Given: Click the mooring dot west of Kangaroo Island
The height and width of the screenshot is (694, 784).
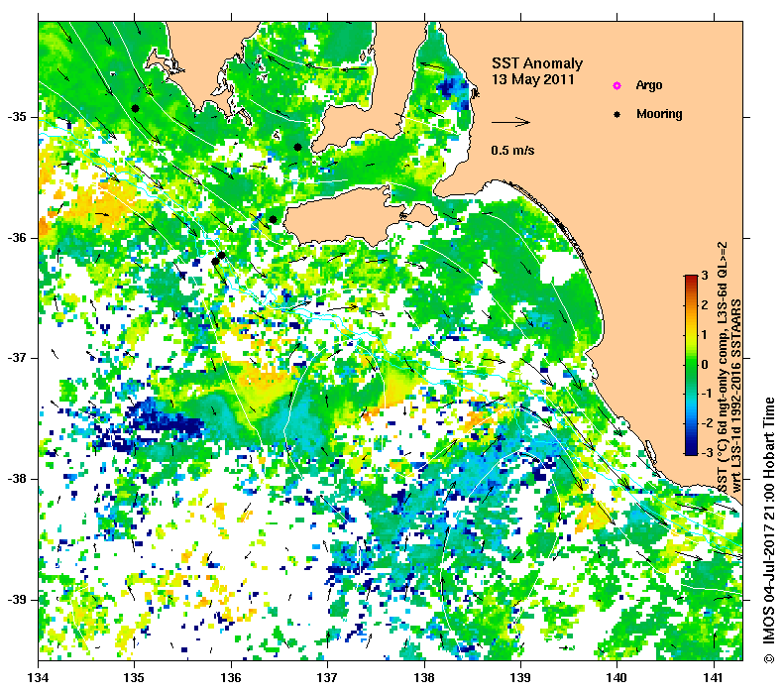Looking at the screenshot, I should (273, 219).
